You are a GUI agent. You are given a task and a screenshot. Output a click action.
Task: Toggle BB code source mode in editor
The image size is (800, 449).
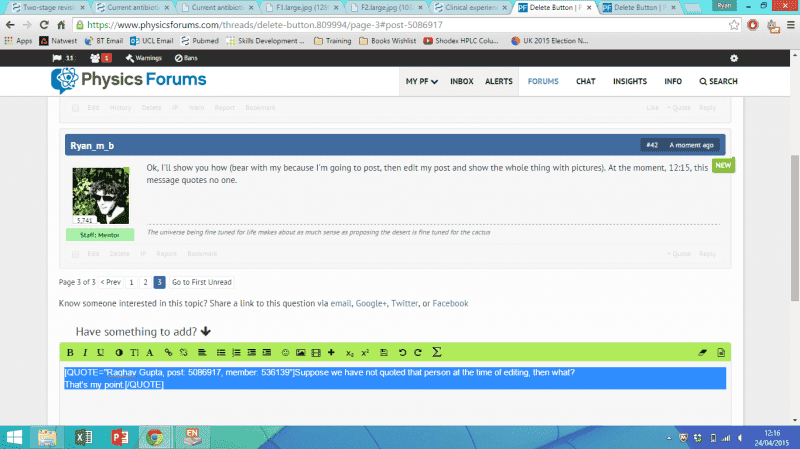coord(721,353)
